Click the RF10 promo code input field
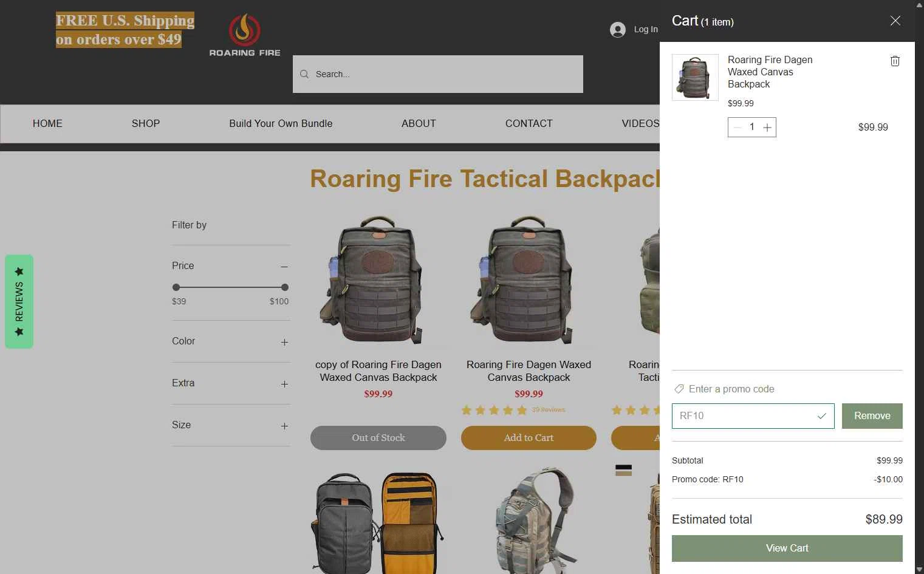 (753, 416)
